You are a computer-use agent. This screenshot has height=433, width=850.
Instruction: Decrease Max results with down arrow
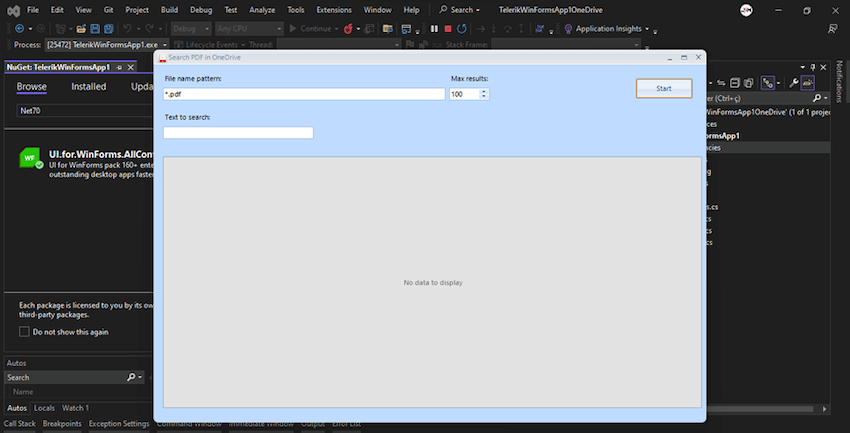click(x=484, y=97)
